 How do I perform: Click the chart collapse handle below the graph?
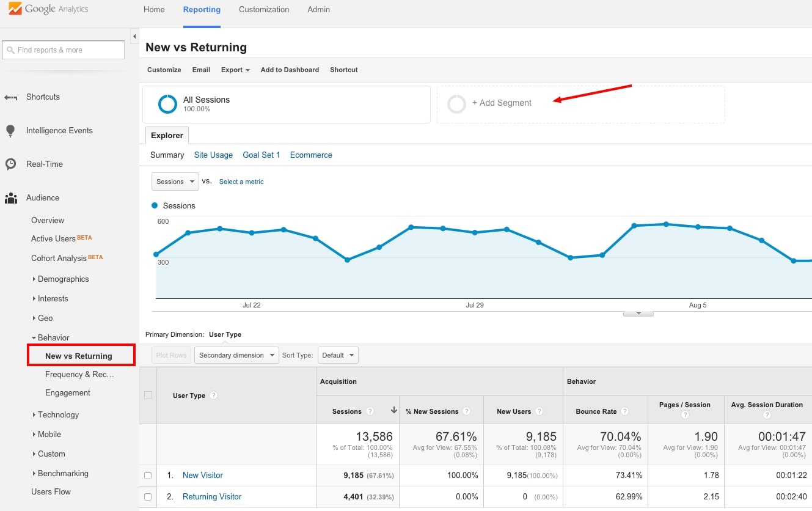tap(638, 313)
